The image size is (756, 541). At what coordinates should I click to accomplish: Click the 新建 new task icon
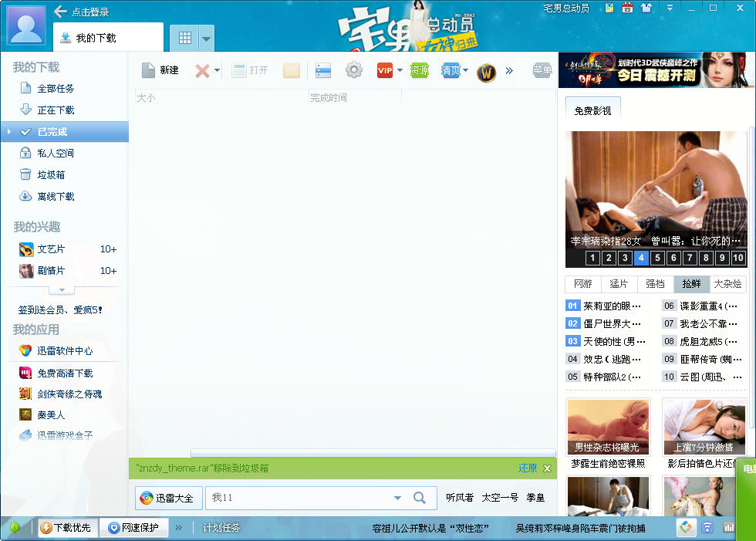coord(148,70)
